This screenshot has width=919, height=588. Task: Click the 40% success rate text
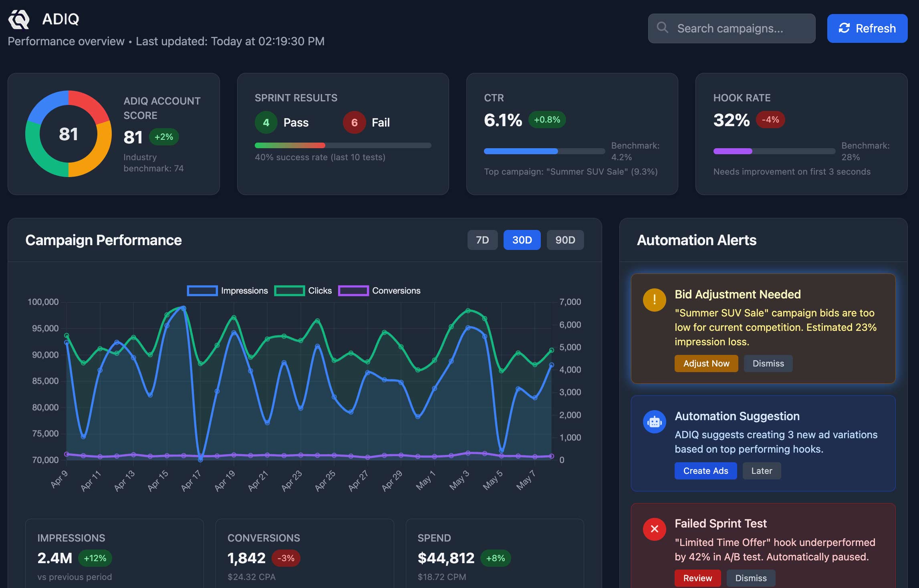click(320, 157)
